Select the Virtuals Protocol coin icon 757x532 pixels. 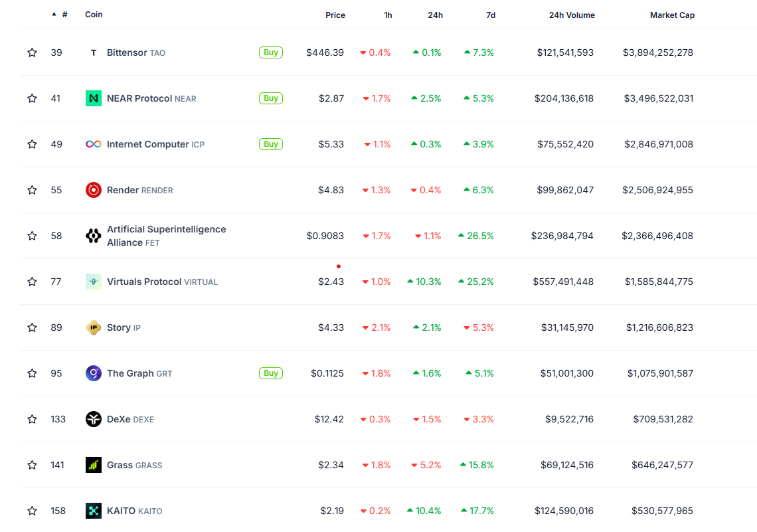coord(93,282)
